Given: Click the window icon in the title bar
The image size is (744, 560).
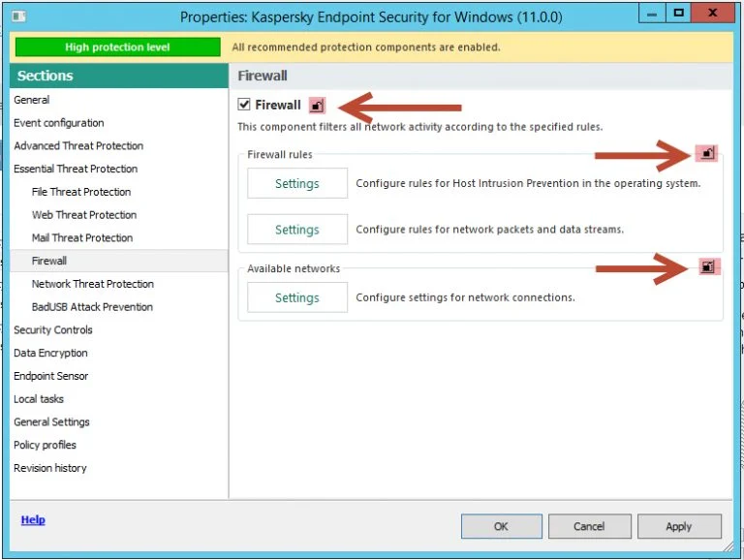Looking at the screenshot, I should coord(19,16).
